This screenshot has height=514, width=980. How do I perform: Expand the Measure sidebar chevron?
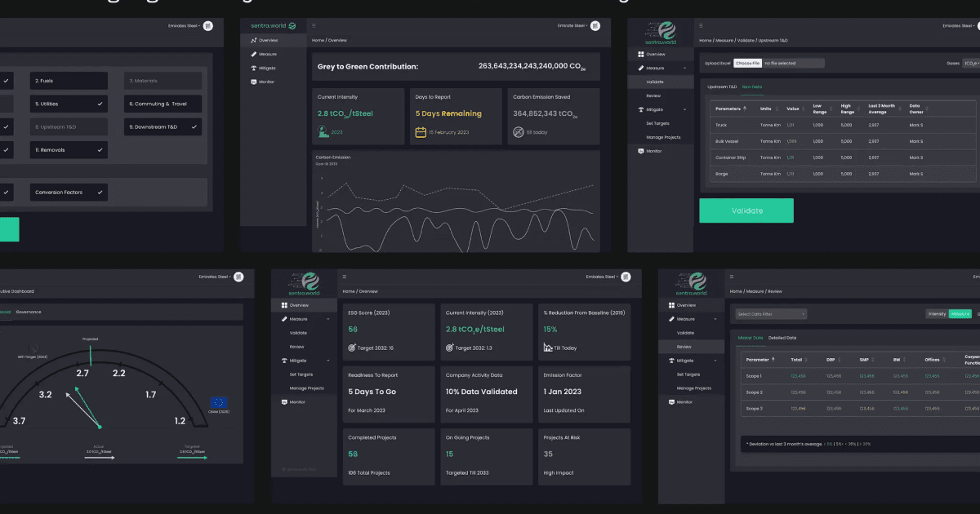tap(683, 68)
